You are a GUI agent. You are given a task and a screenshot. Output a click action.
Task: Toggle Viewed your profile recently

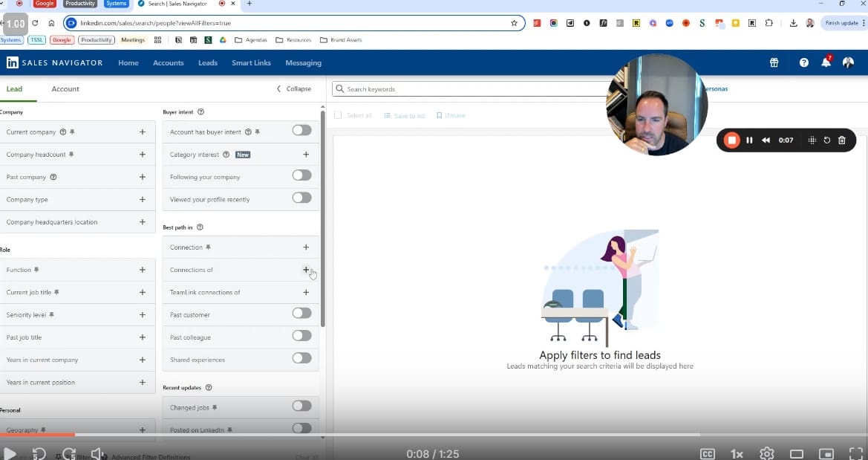tap(301, 198)
